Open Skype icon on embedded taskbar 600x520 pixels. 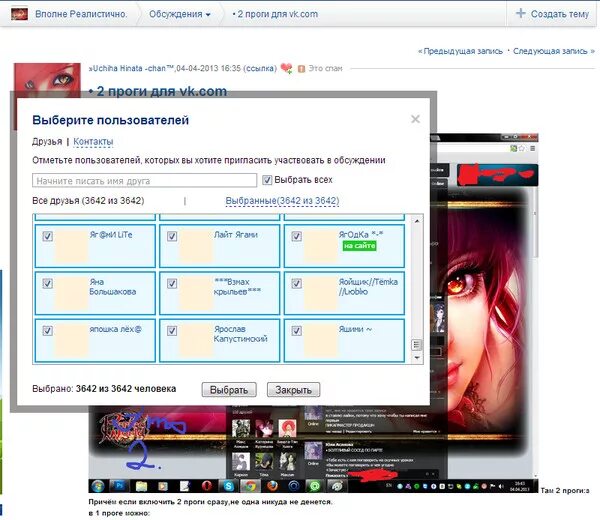[x=228, y=486]
